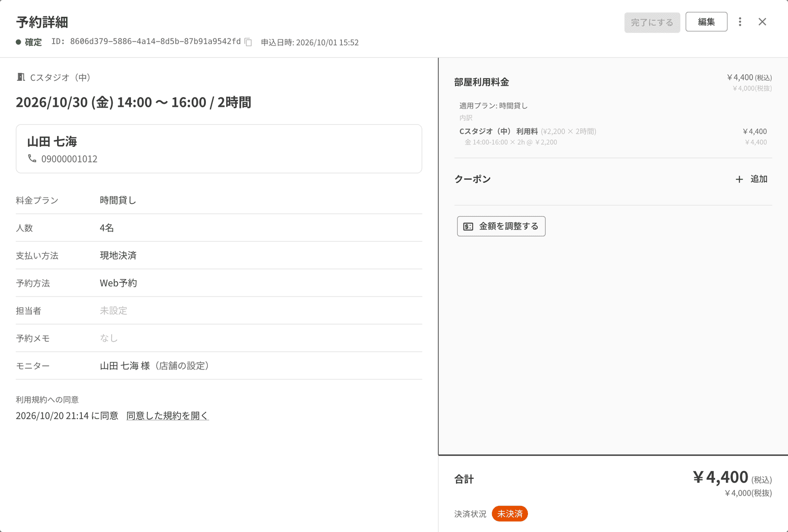Click the 追加 coupon label
The image size is (788, 532).
coord(759,179)
